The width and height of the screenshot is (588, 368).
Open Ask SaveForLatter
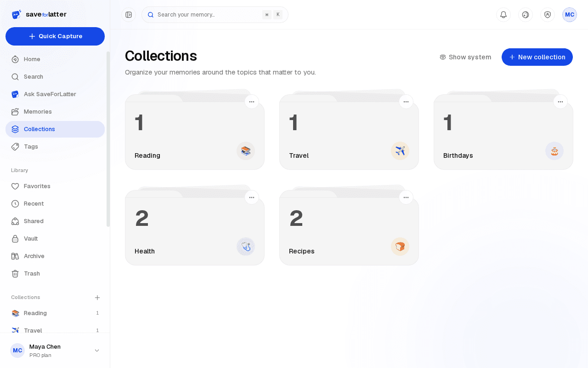tap(55, 94)
